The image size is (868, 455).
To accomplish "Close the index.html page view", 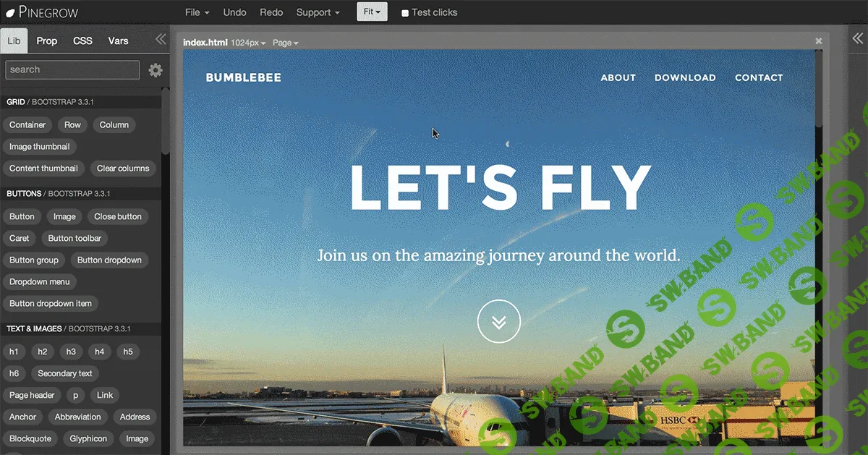I will [819, 41].
